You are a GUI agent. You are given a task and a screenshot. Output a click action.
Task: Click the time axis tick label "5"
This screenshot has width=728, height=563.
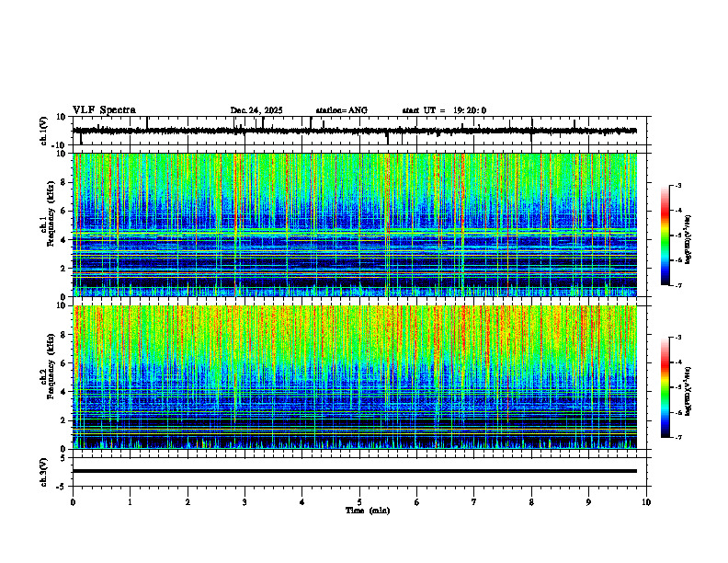[359, 502]
